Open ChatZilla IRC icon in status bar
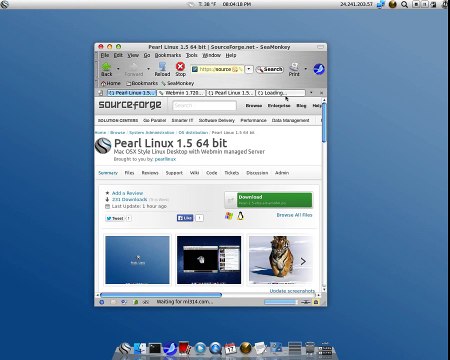 146,302
